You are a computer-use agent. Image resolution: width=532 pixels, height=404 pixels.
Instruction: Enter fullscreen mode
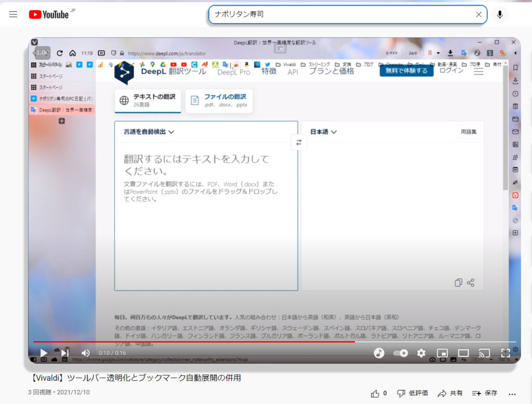click(506, 353)
